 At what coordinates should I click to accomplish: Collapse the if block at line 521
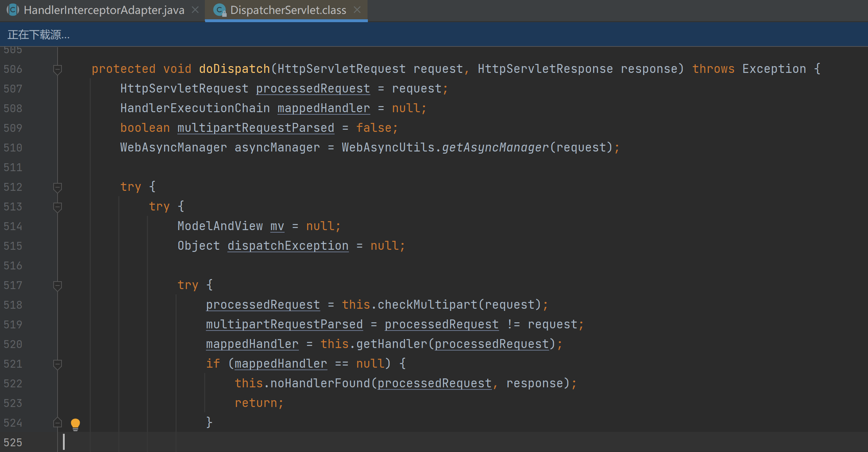coord(57,364)
